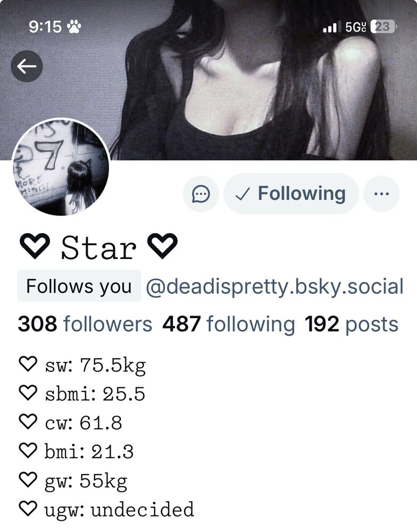
Task: Open the 487 following list
Action: pos(229,324)
